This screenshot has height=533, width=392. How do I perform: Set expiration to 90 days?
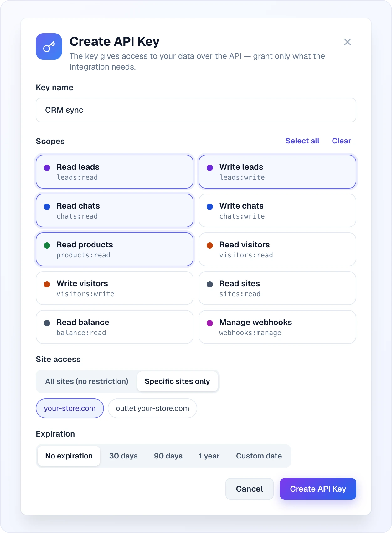click(x=168, y=456)
